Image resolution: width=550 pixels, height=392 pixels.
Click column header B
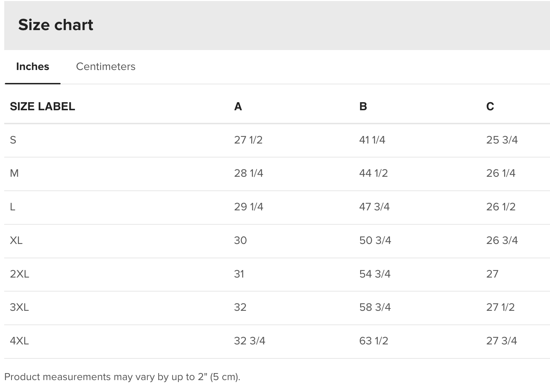click(363, 106)
